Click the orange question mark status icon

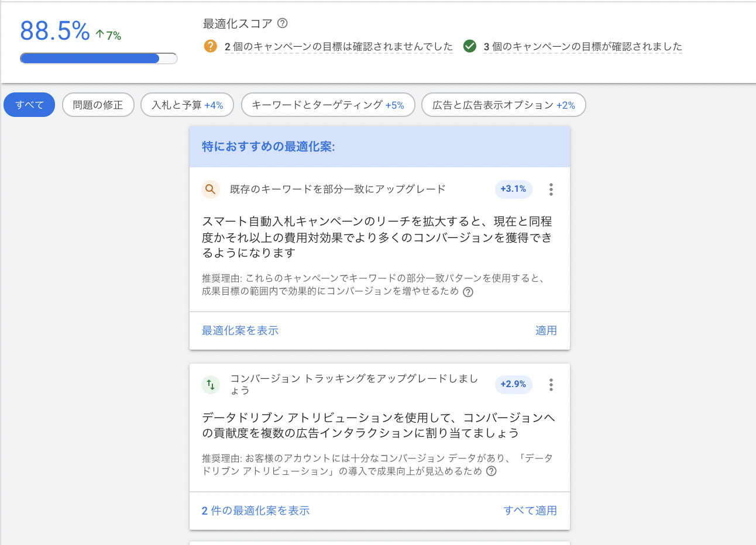tap(211, 46)
